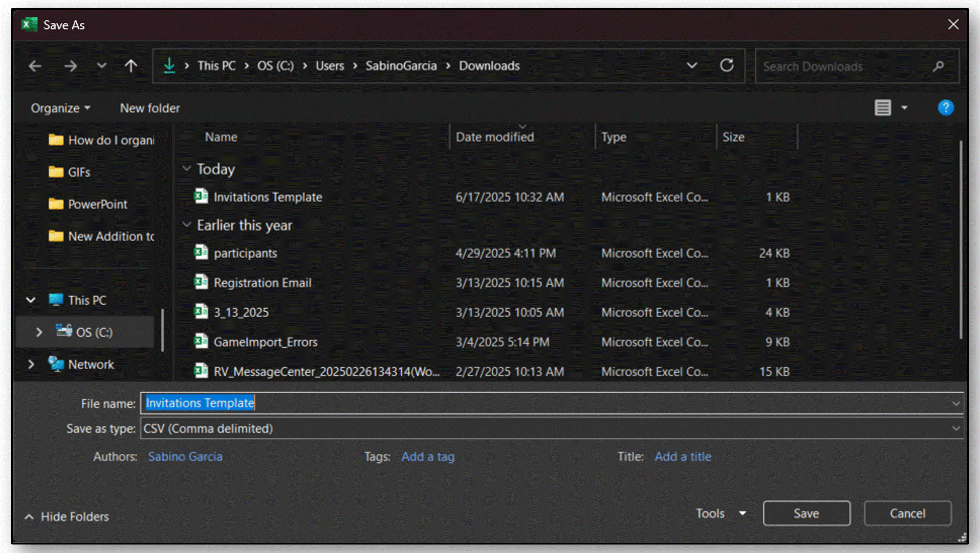
Task: Collapse the This PC tree node
Action: pos(31,300)
